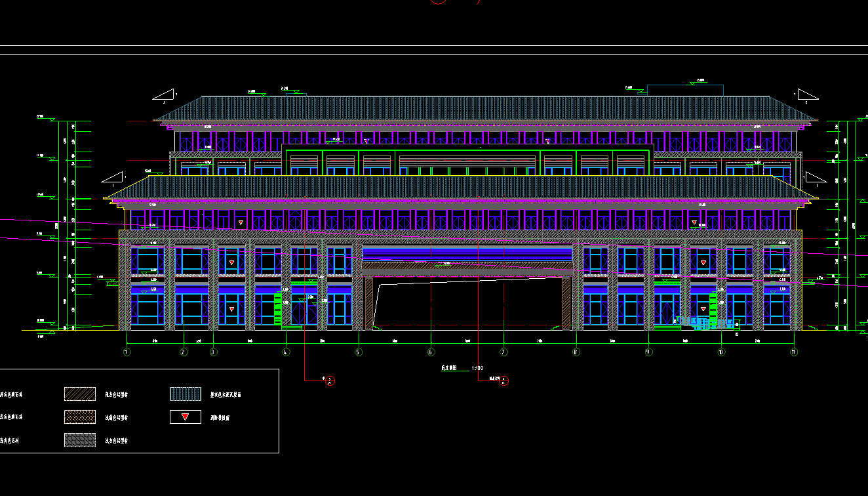Click blue roof tile swatch in legend

[186, 394]
